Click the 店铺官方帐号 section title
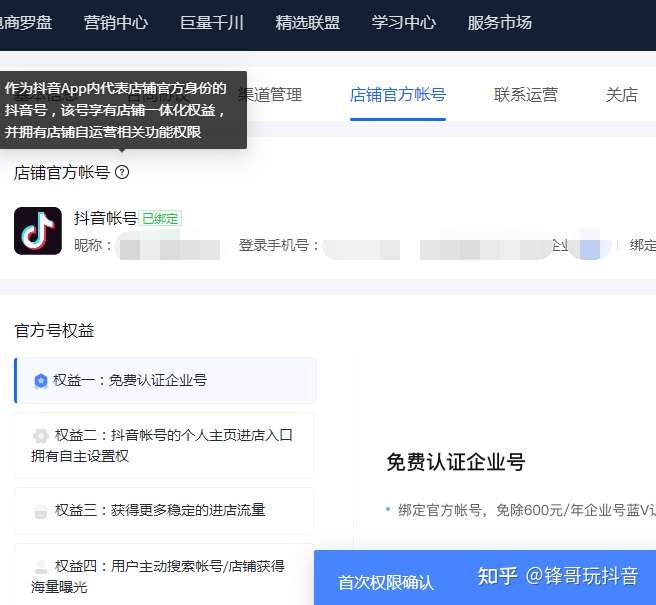Screen dimensions: 656x605 click(x=62, y=172)
